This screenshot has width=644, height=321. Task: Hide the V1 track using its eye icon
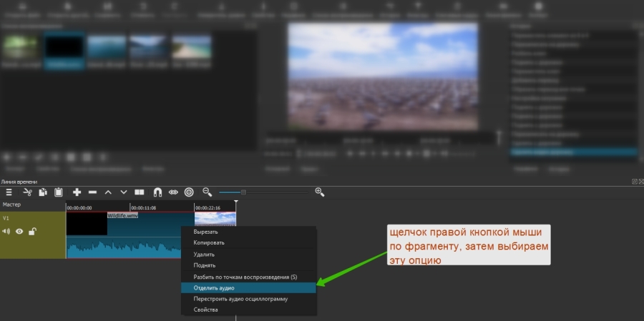(19, 231)
